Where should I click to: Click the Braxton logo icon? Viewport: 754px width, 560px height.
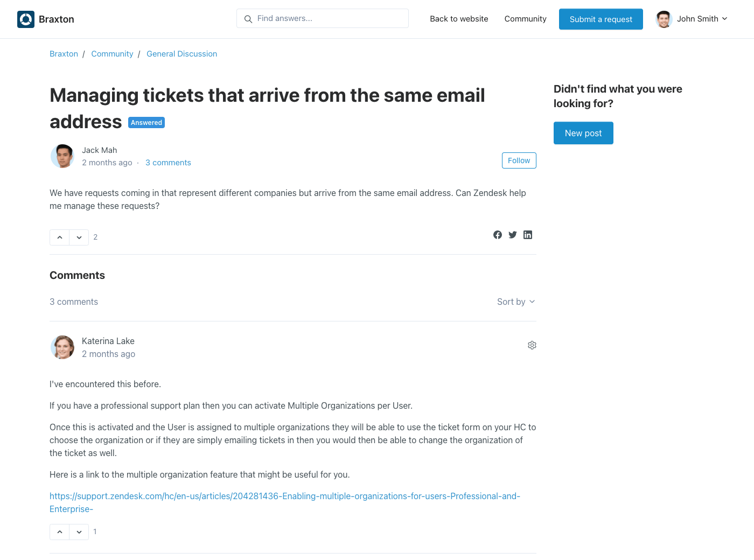coord(26,19)
